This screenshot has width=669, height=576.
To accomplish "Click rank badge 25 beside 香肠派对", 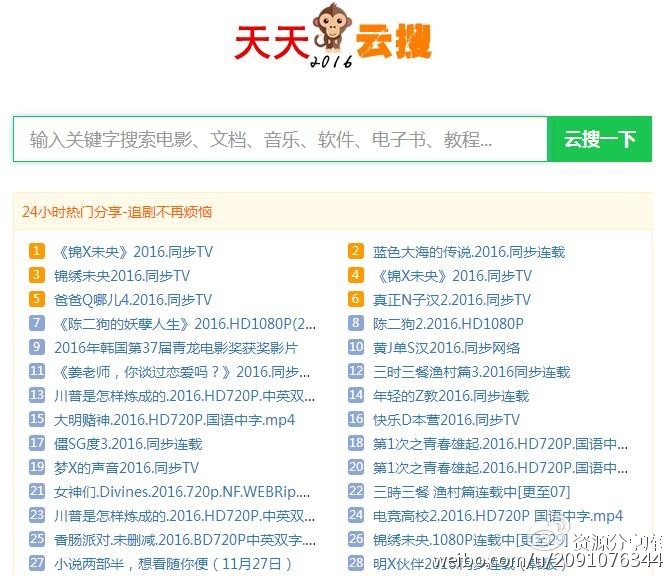I will [37, 539].
